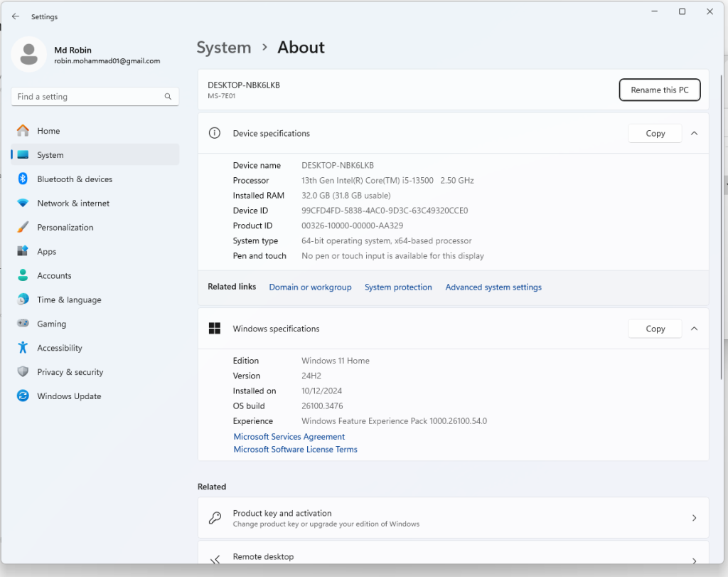Click OS build value 26100.3476

tap(322, 406)
